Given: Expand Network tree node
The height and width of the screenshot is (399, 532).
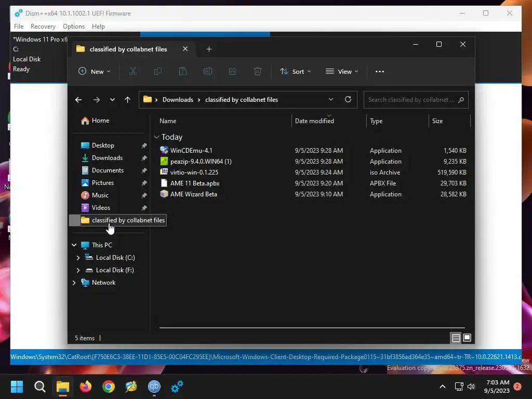Looking at the screenshot, I should coord(74,283).
